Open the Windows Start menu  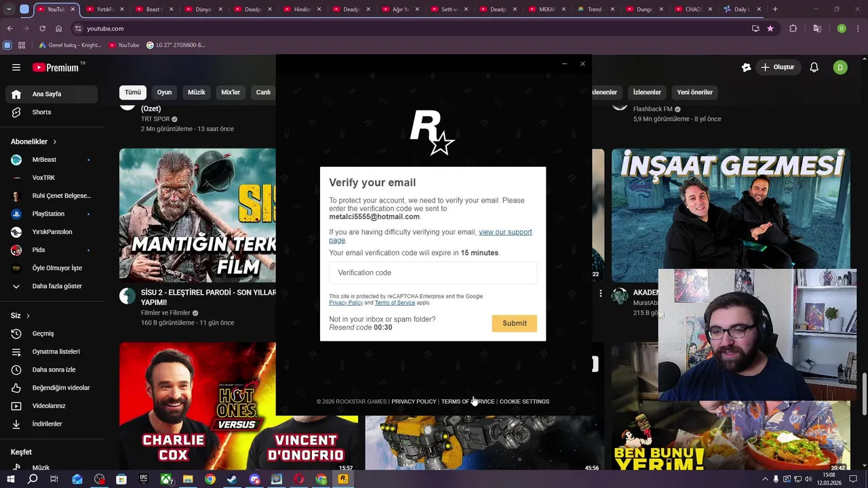11,479
